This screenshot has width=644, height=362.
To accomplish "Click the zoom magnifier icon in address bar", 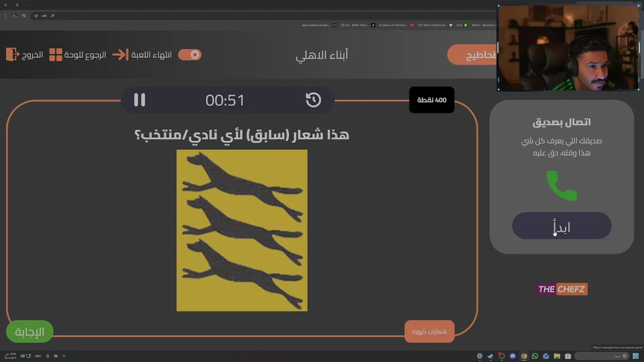I will pyautogui.click(x=52, y=16).
